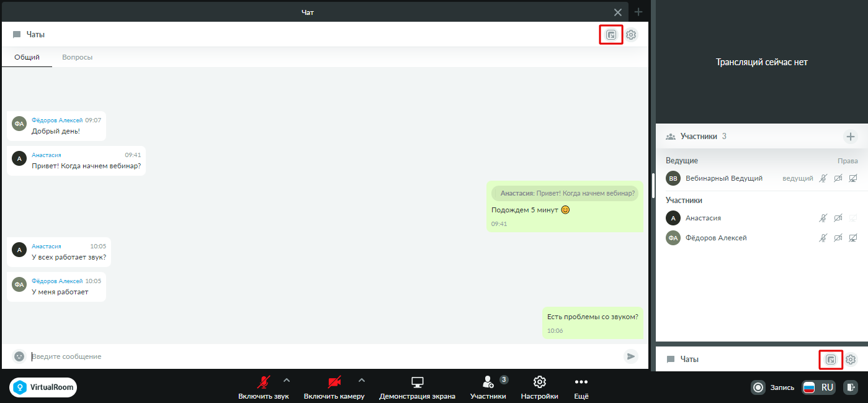Open the RU language selector
868x403 pixels.
(818, 387)
